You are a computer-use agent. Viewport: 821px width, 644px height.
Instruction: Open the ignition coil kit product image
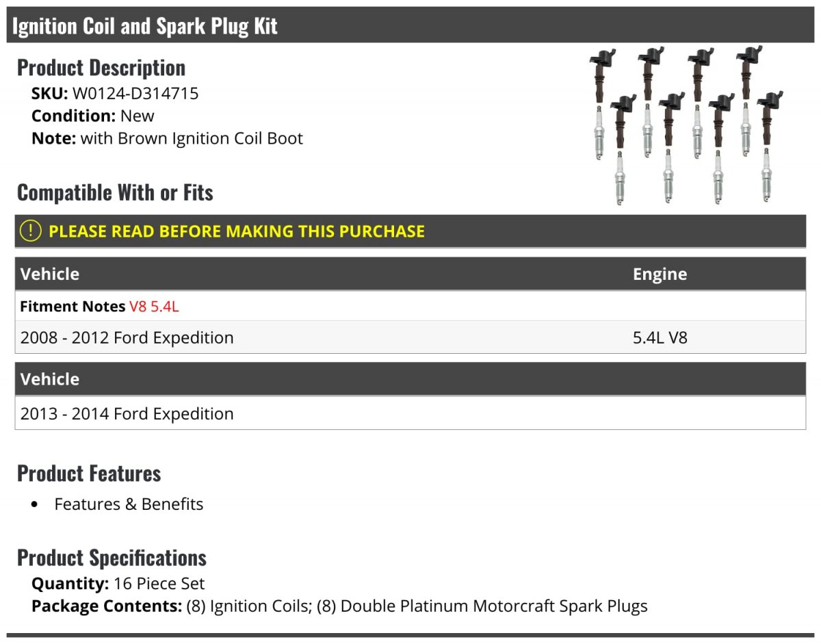pos(686,126)
